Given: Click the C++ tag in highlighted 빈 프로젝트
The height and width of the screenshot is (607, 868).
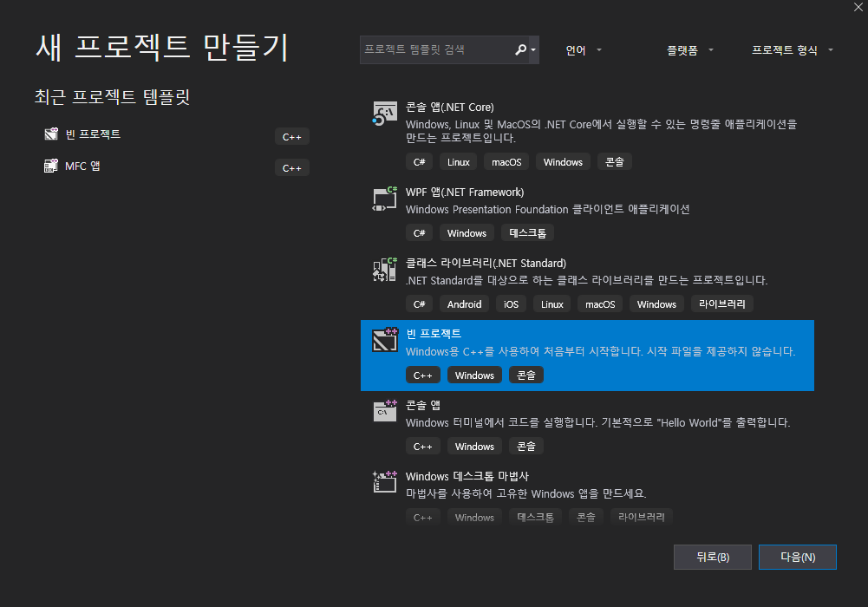Looking at the screenshot, I should point(422,375).
